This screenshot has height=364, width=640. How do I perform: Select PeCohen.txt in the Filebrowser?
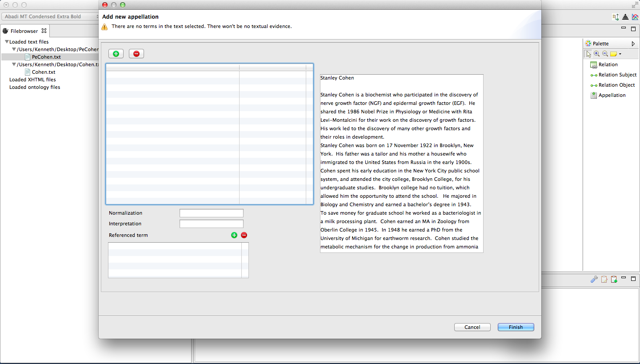pyautogui.click(x=46, y=57)
